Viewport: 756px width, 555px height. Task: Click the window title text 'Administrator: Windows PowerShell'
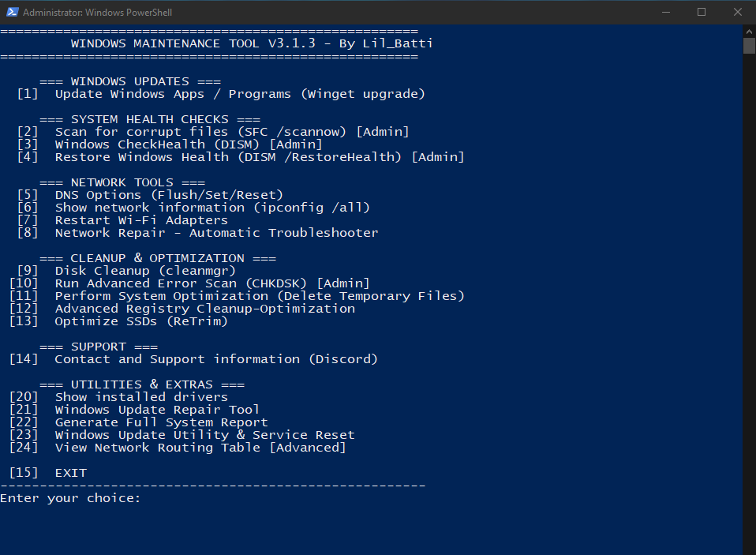pos(97,13)
